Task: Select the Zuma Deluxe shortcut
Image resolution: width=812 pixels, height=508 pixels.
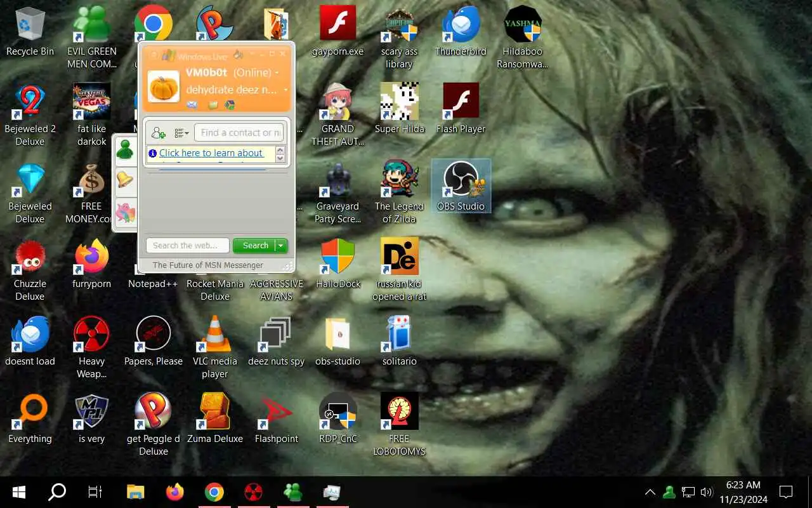Action: [x=215, y=419]
